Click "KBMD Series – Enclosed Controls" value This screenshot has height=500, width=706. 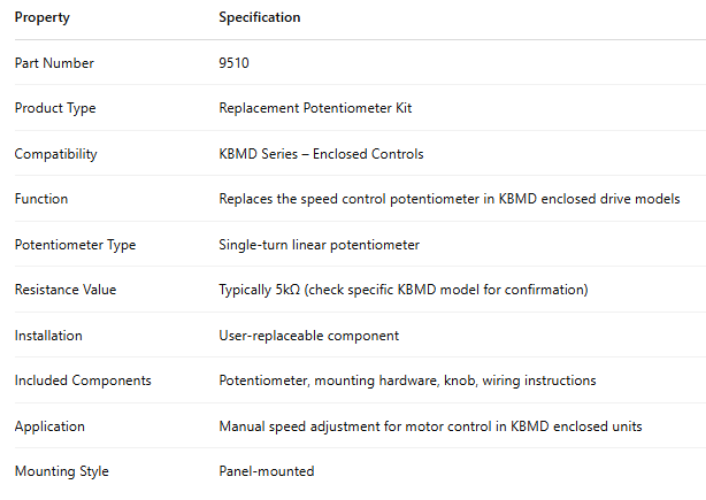coord(321,154)
